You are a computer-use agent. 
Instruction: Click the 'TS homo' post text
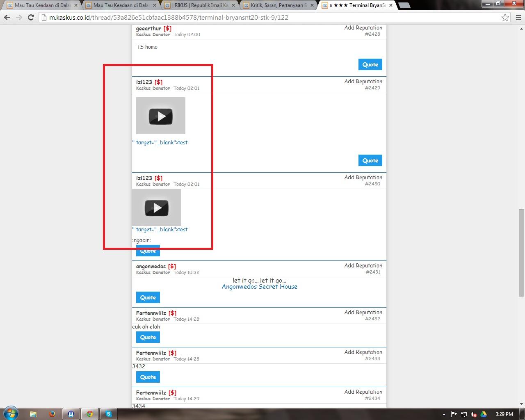tap(147, 47)
